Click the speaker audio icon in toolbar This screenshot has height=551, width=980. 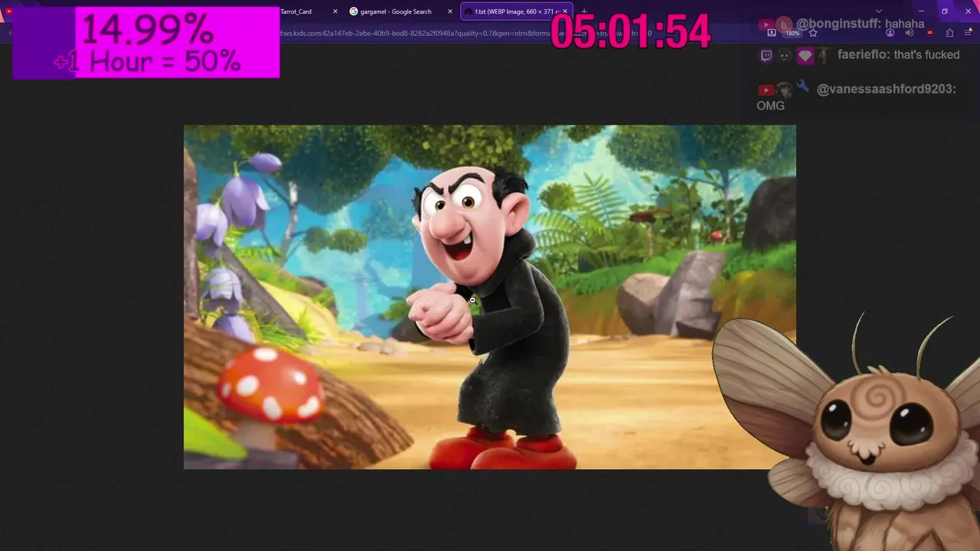[x=910, y=33]
